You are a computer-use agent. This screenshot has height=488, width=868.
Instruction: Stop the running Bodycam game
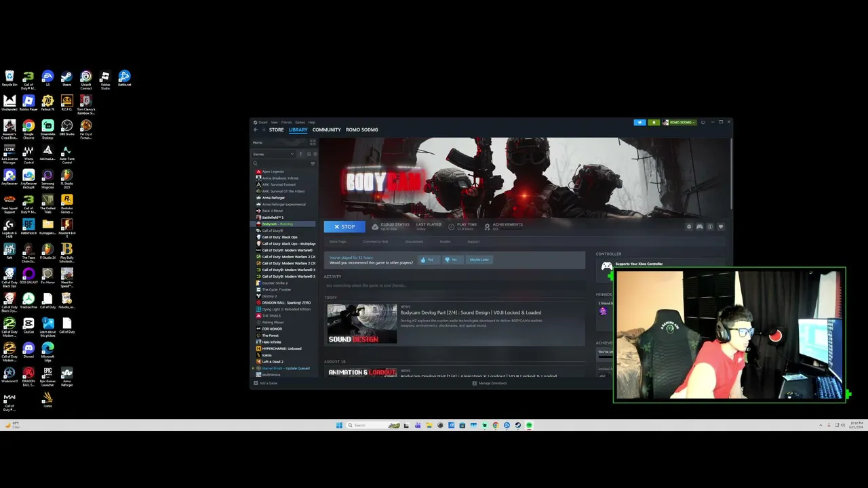344,226
